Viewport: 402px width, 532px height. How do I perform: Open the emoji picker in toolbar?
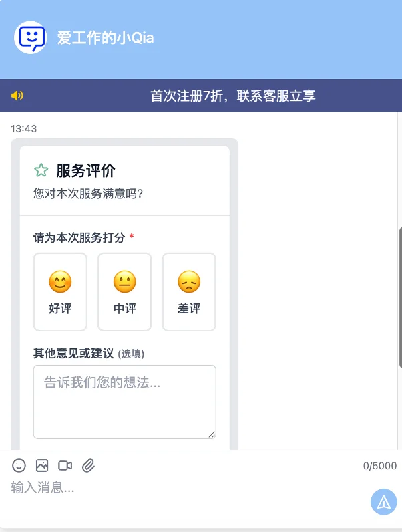[x=19, y=465]
